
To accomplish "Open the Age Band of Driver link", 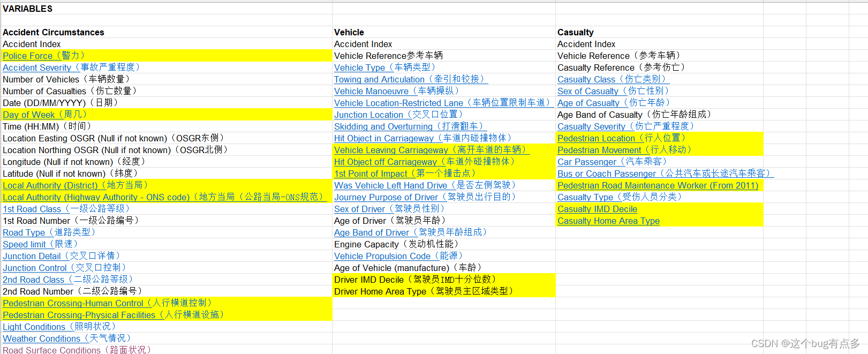I will coord(411,232).
